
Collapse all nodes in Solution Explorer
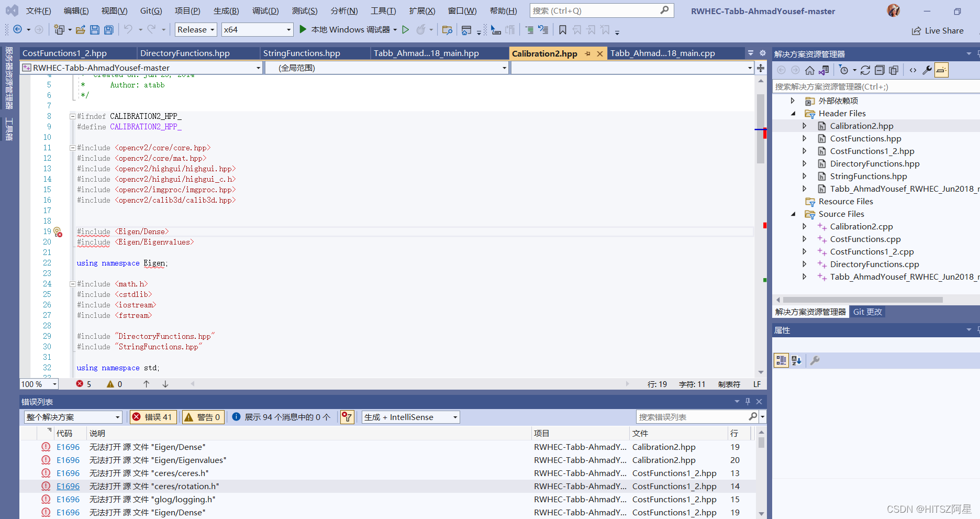879,70
